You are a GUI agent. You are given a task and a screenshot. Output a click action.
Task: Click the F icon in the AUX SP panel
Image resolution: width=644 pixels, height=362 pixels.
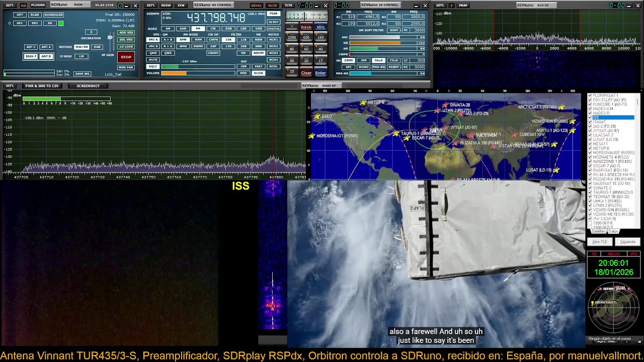point(451,5)
